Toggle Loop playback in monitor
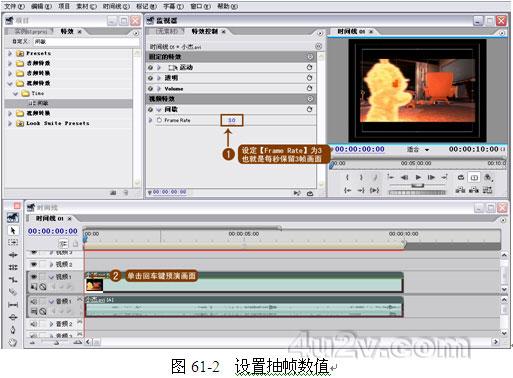Image resolution: width=513 pixels, height=378 pixels. click(461, 177)
